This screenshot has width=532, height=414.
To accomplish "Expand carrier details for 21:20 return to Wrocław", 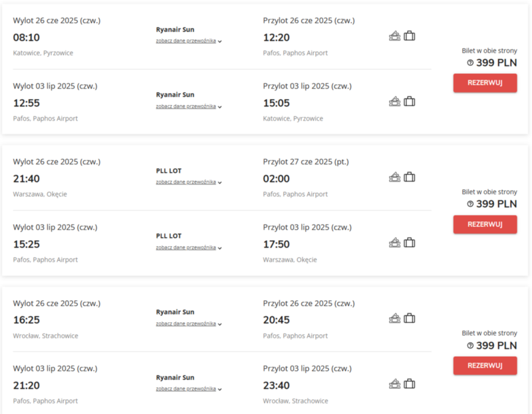I will tap(189, 389).
